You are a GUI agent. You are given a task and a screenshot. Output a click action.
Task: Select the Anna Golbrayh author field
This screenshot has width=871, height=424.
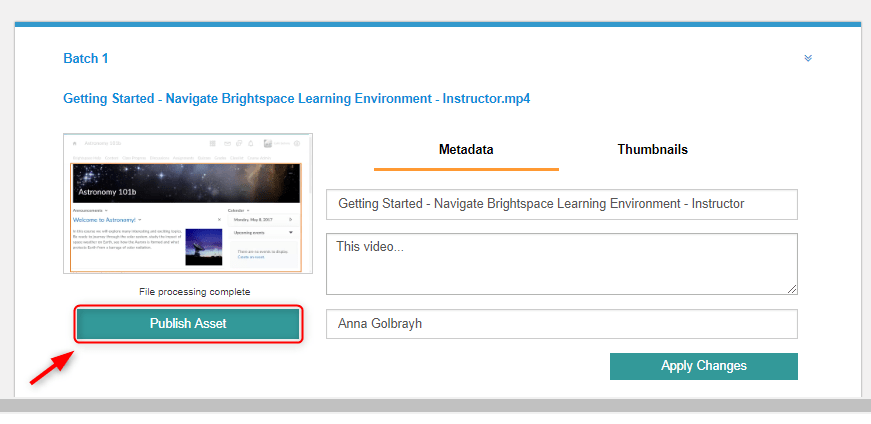561,324
